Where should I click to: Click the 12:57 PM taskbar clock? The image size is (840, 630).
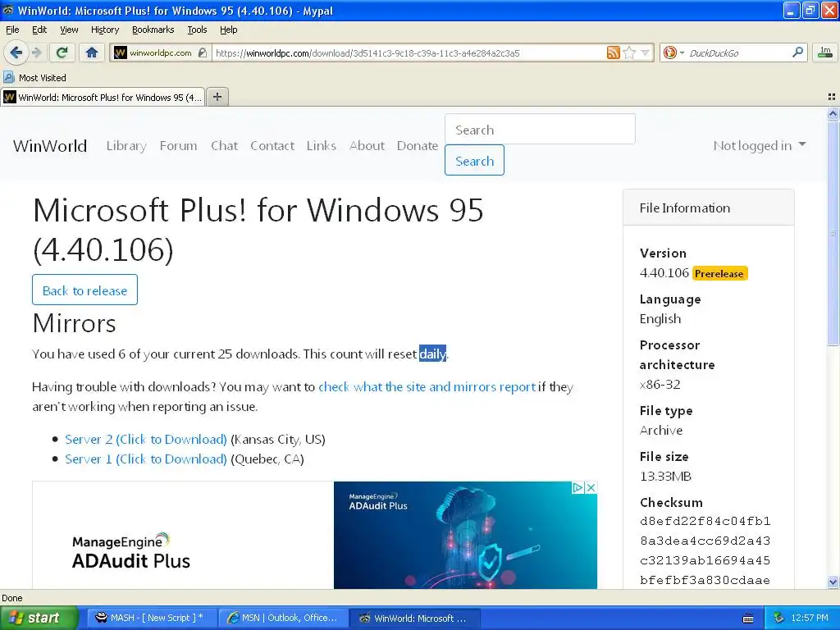click(810, 619)
